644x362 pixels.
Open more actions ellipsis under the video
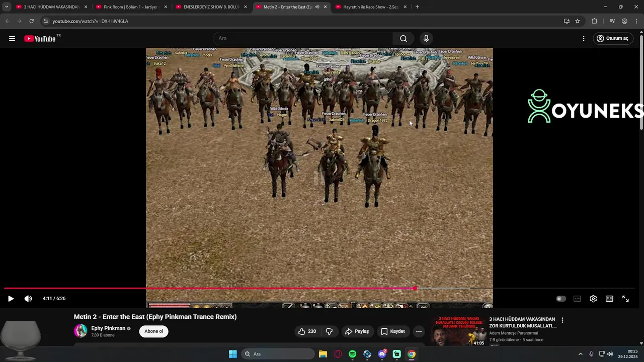(x=419, y=331)
